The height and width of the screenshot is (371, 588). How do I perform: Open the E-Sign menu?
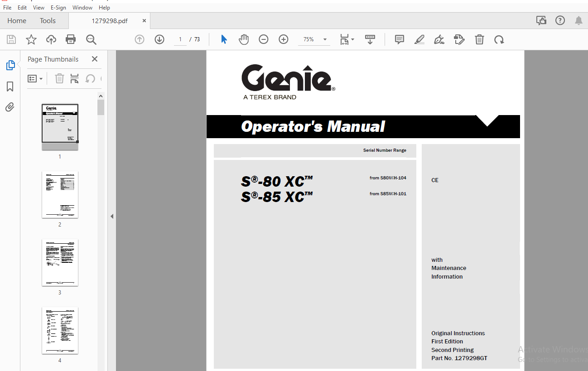[x=58, y=8]
